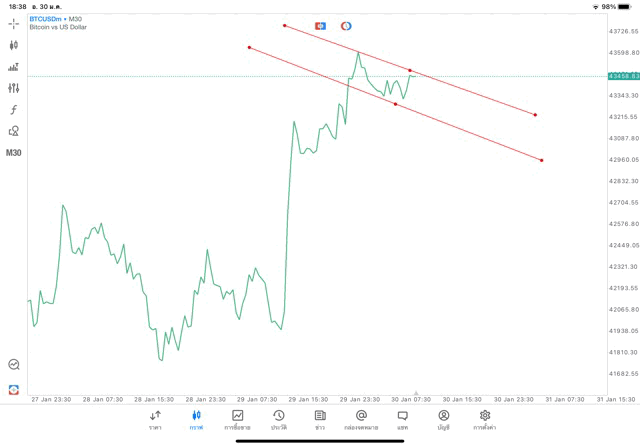Image resolution: width=640 pixels, height=447 pixels.
Task: Open the การตั้งค่า (Settings) tab
Action: click(485, 419)
